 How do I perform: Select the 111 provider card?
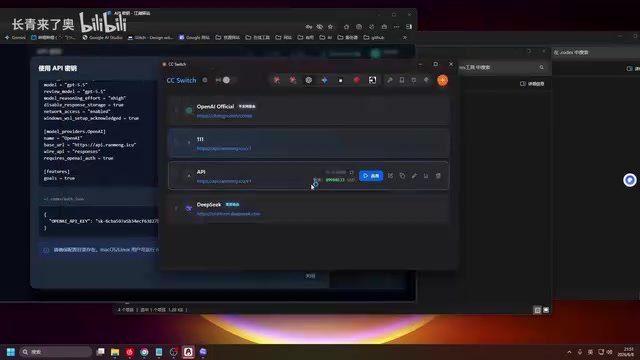(309, 143)
